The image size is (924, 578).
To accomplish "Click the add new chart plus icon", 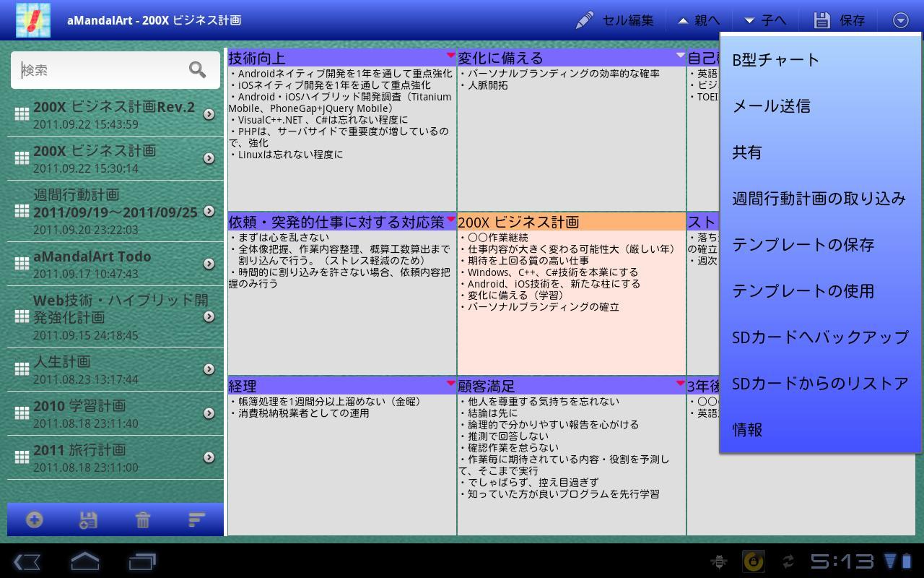I will click(34, 519).
